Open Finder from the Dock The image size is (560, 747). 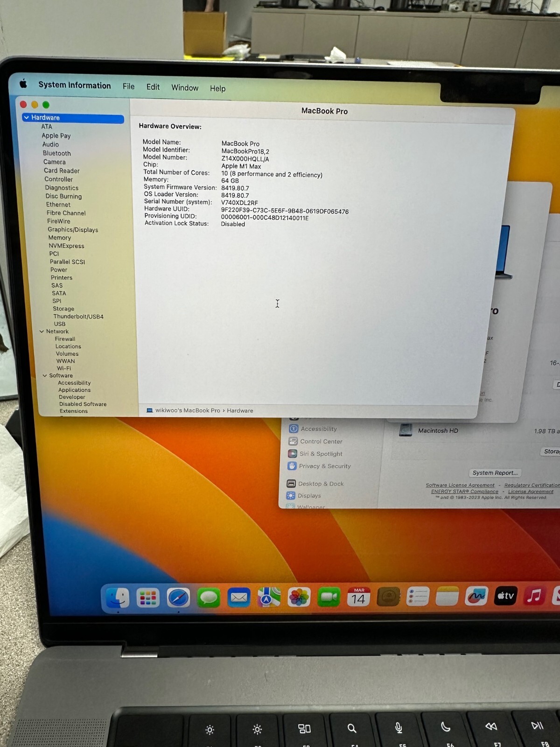pyautogui.click(x=118, y=598)
